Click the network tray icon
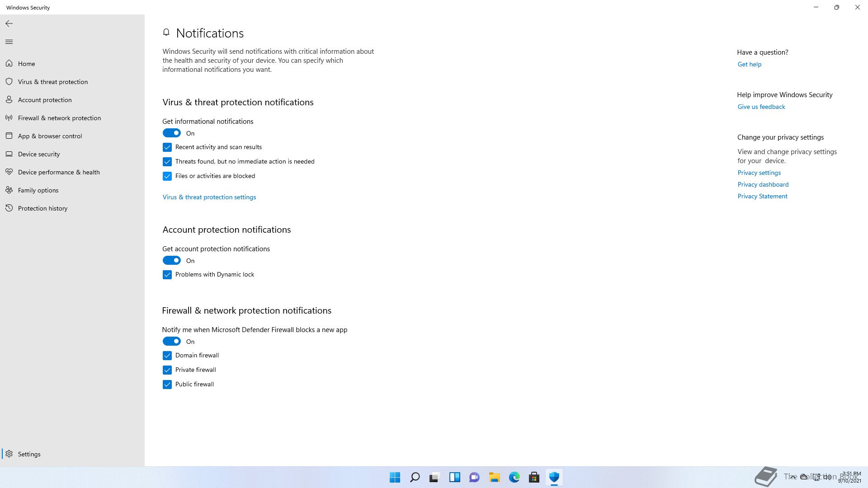 [x=816, y=477]
